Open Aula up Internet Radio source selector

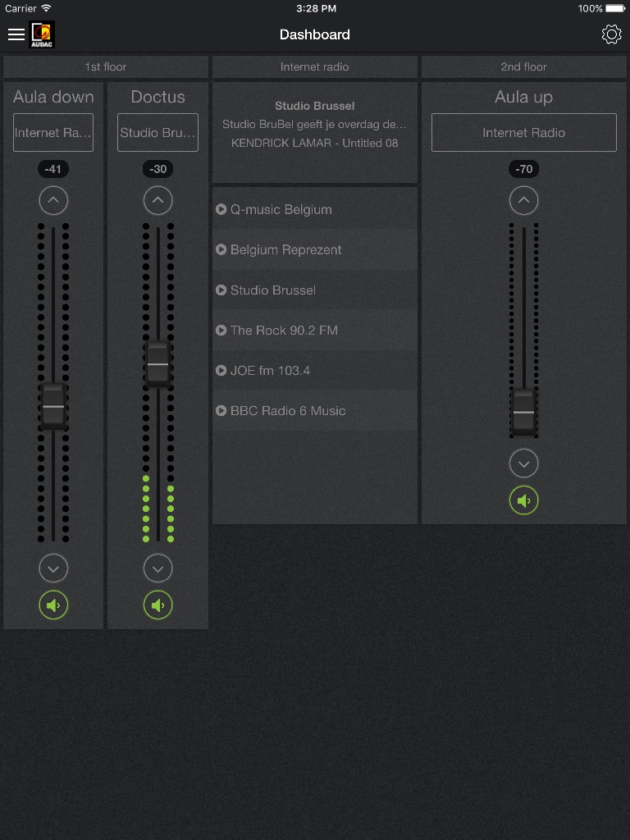pyautogui.click(x=524, y=132)
